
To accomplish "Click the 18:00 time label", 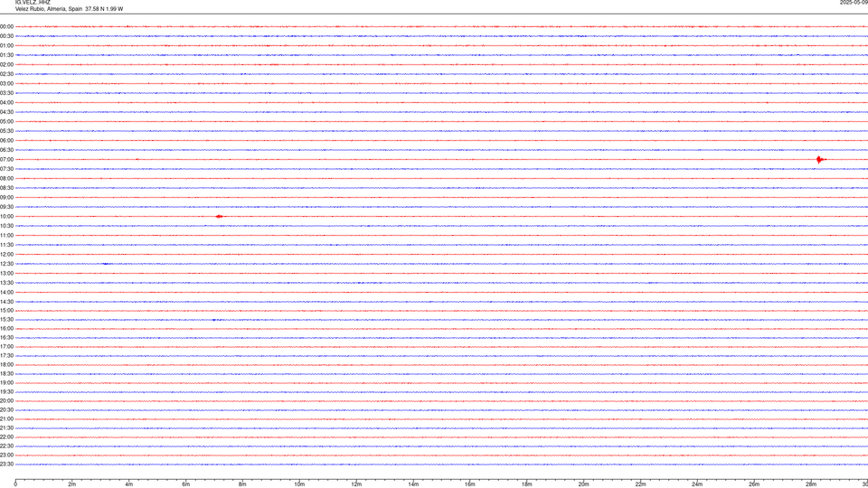I will [6, 364].
